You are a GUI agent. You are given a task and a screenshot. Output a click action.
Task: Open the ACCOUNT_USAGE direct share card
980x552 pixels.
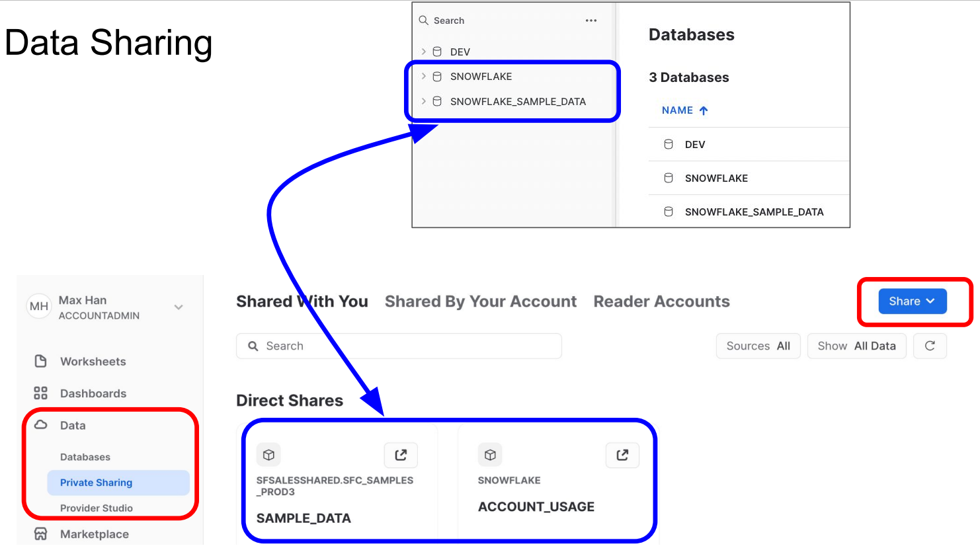(x=557, y=483)
